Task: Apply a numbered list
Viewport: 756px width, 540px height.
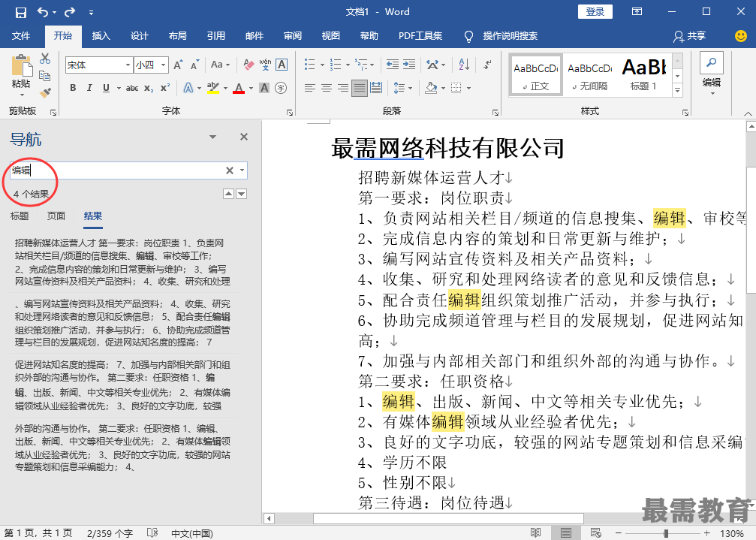Action: point(335,64)
